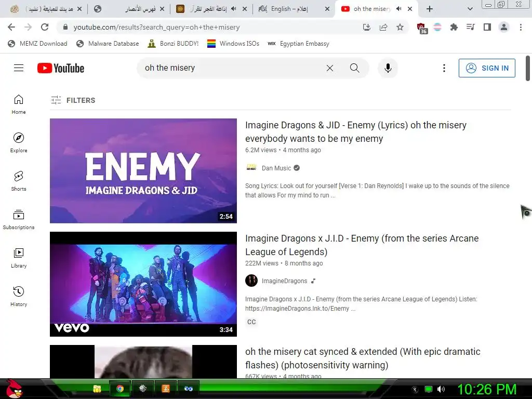
Task: Open the ImagineDragons channel
Action: tap(284, 281)
